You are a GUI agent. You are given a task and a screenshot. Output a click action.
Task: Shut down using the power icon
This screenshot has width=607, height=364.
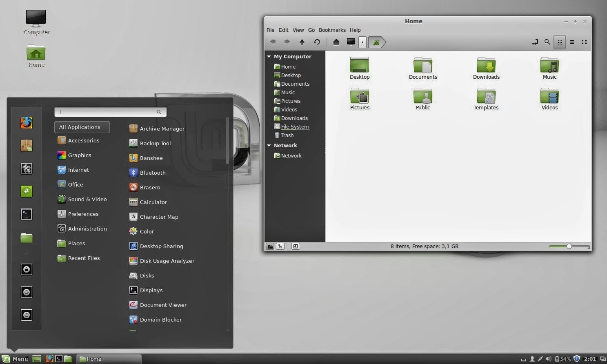(26, 315)
